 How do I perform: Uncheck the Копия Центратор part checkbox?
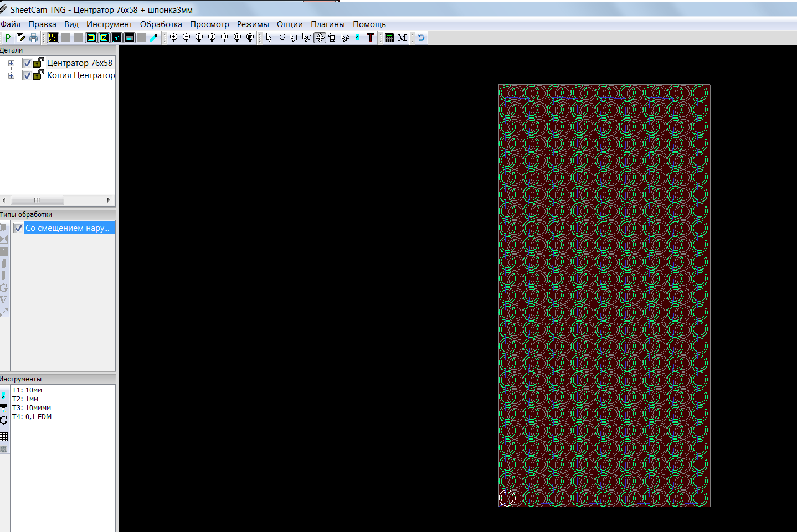(27, 75)
